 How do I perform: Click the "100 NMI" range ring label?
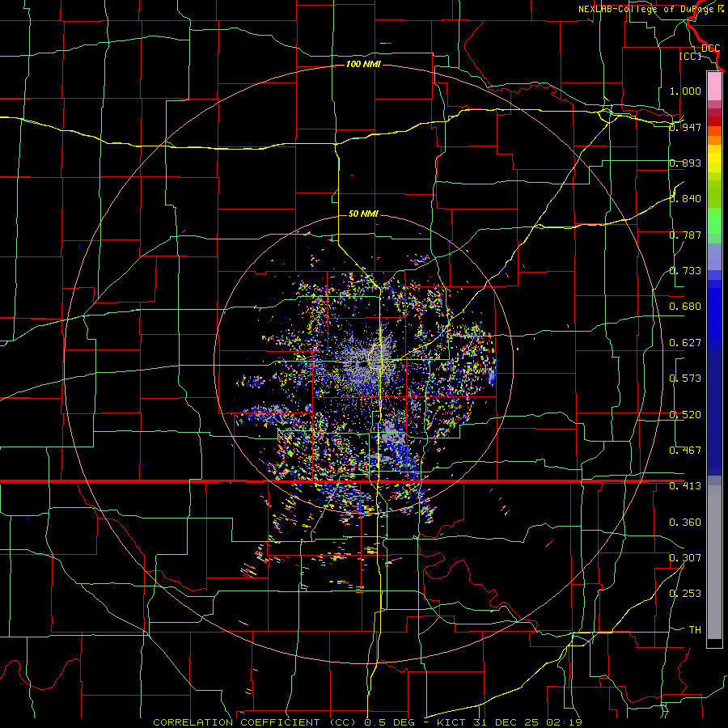tap(363, 64)
